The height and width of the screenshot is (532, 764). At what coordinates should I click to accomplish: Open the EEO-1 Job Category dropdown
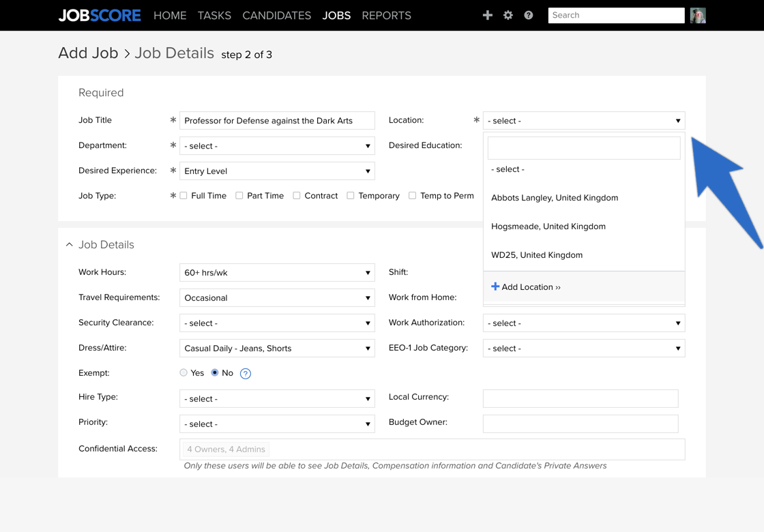[584, 349]
